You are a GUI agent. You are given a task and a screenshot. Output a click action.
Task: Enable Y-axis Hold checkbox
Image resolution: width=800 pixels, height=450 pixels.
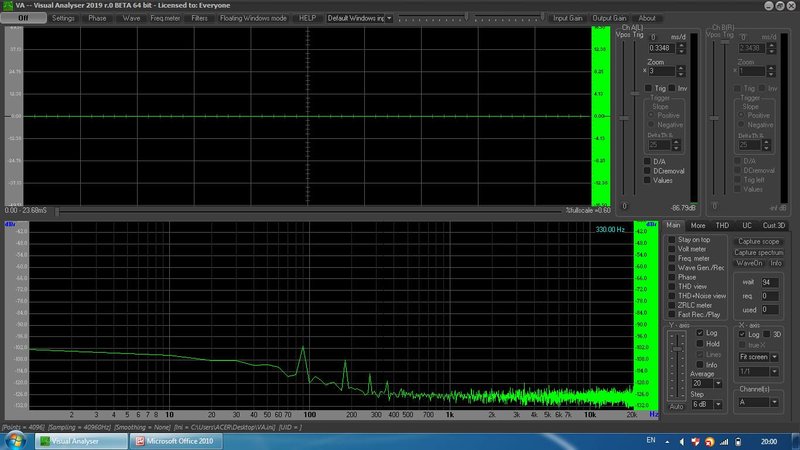700,344
